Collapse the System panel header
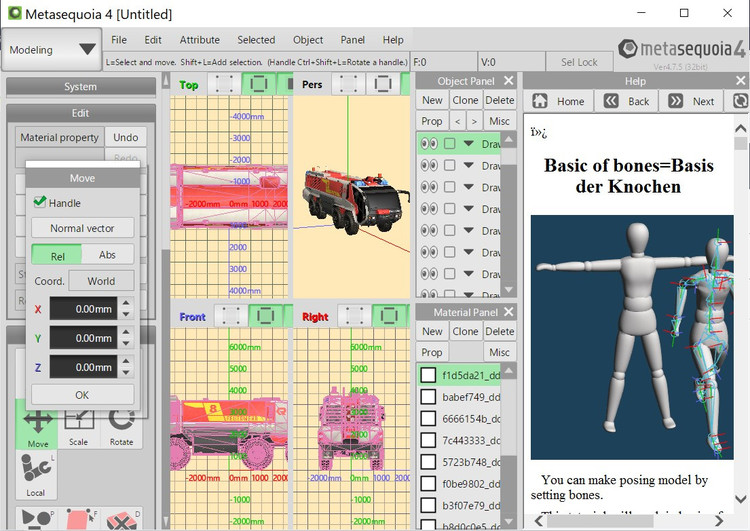This screenshot has width=750, height=531. tap(80, 87)
